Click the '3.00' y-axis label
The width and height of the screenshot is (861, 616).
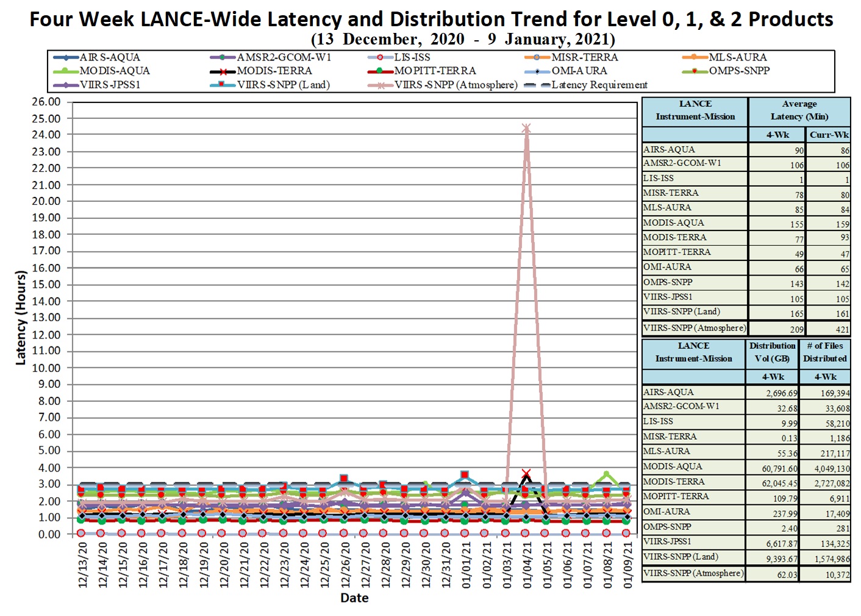49,484
